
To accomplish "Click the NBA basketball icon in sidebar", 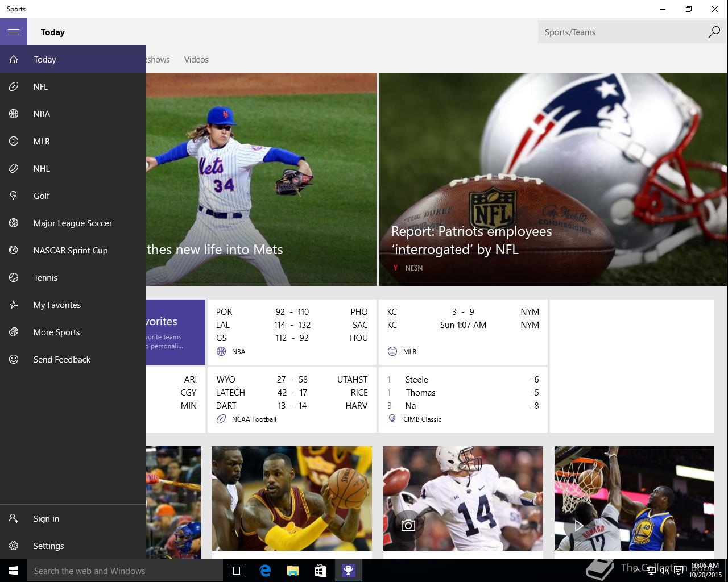I will (x=14, y=114).
